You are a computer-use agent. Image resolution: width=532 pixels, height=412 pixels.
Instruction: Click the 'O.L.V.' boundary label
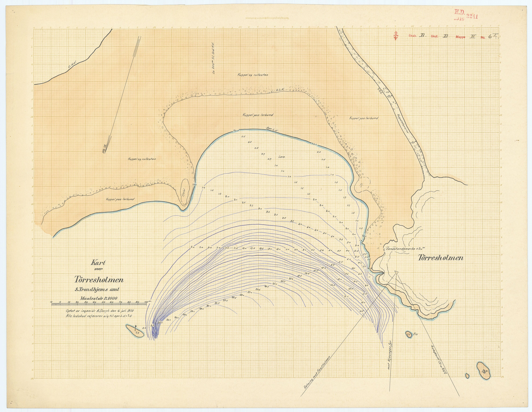click(280, 90)
